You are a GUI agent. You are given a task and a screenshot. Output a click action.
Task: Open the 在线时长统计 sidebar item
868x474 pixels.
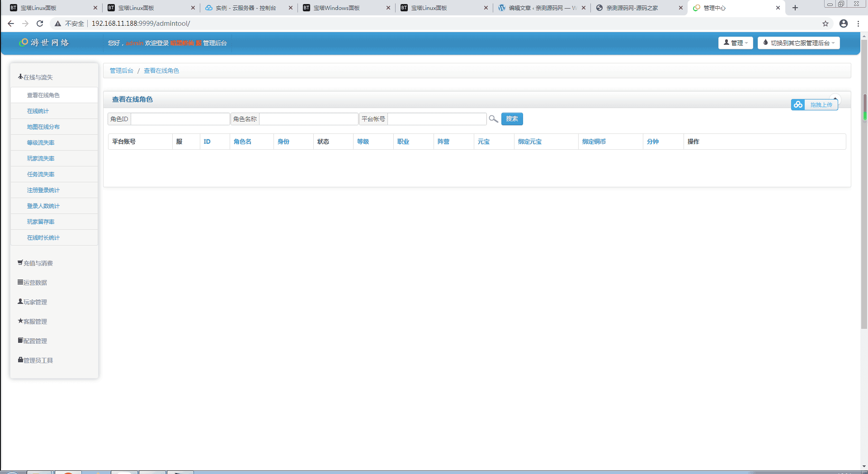(54, 237)
